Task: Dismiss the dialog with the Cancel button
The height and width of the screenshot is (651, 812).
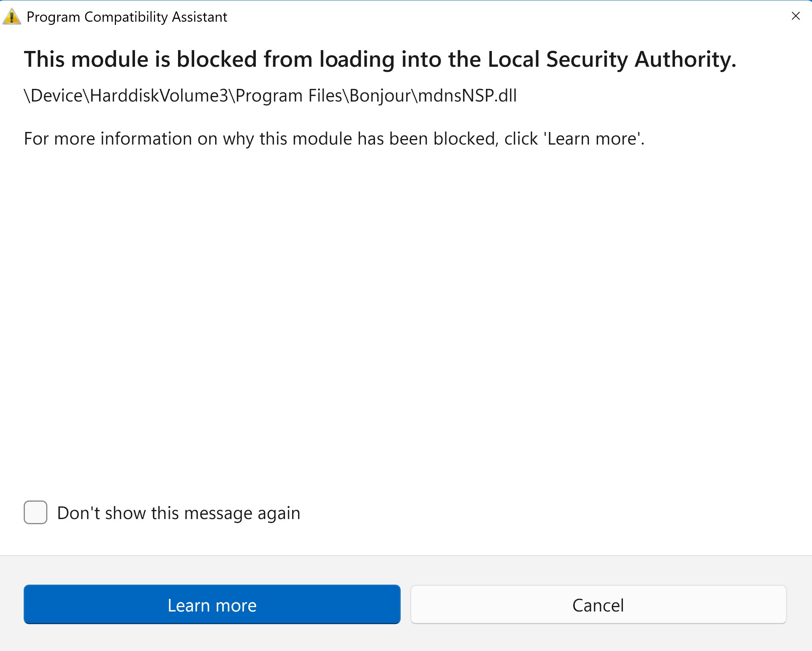Action: point(598,605)
